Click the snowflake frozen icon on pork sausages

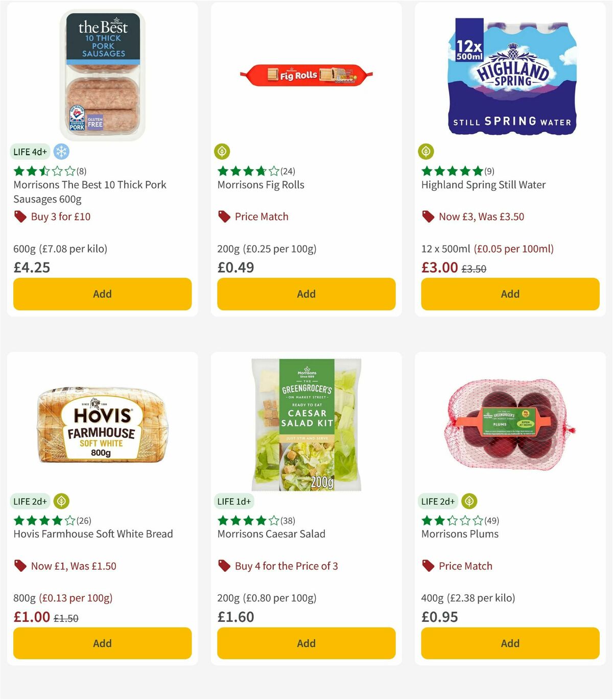61,152
